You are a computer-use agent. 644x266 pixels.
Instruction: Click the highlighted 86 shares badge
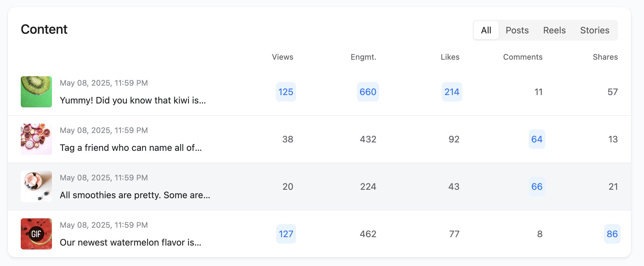coord(612,234)
